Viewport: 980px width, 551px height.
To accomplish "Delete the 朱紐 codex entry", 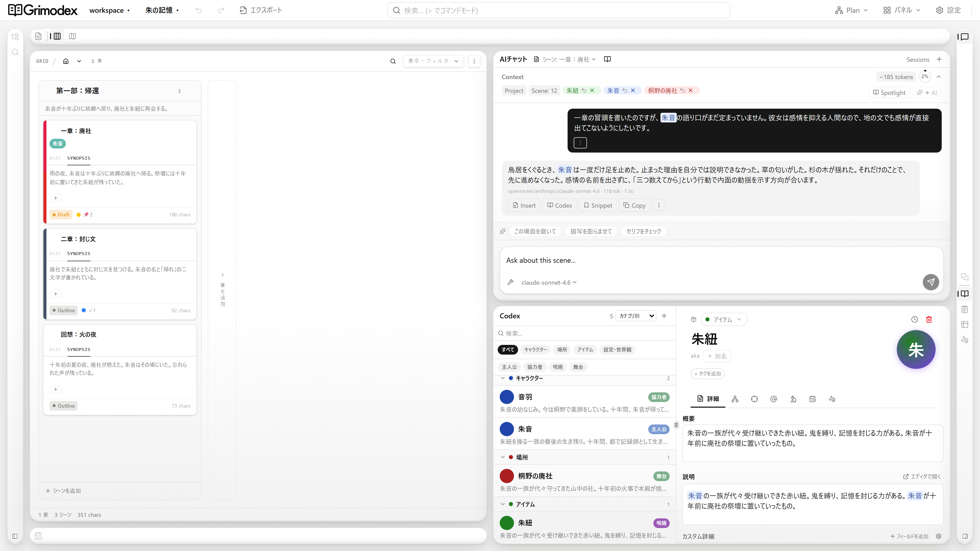I will (929, 319).
